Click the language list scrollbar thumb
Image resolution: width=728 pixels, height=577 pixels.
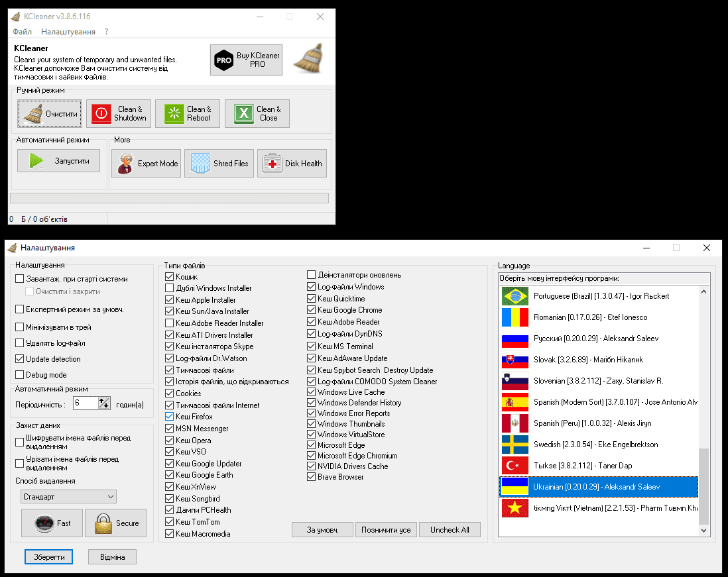coord(704,486)
